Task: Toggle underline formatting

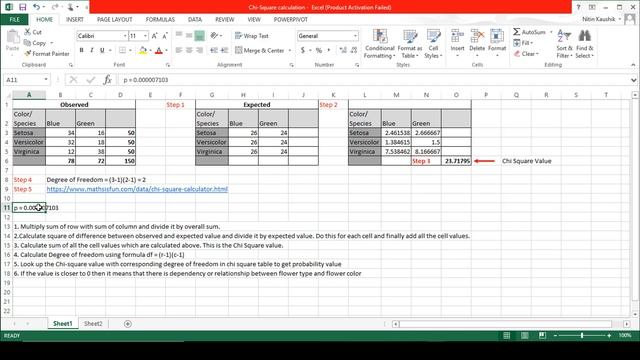Action: 102,50
